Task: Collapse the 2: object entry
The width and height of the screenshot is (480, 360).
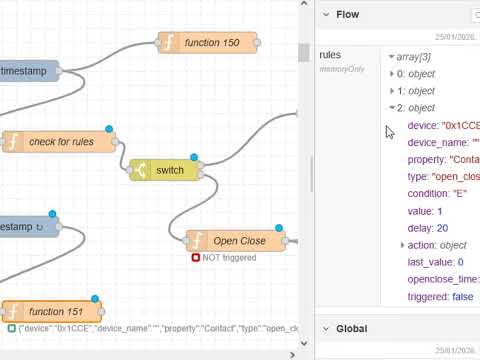Action: coord(392,107)
